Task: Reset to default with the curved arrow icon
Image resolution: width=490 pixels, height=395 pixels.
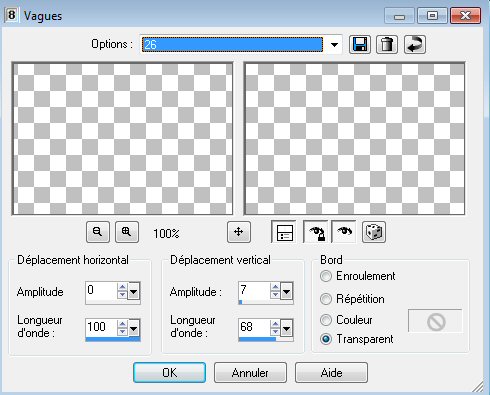Action: [415, 44]
